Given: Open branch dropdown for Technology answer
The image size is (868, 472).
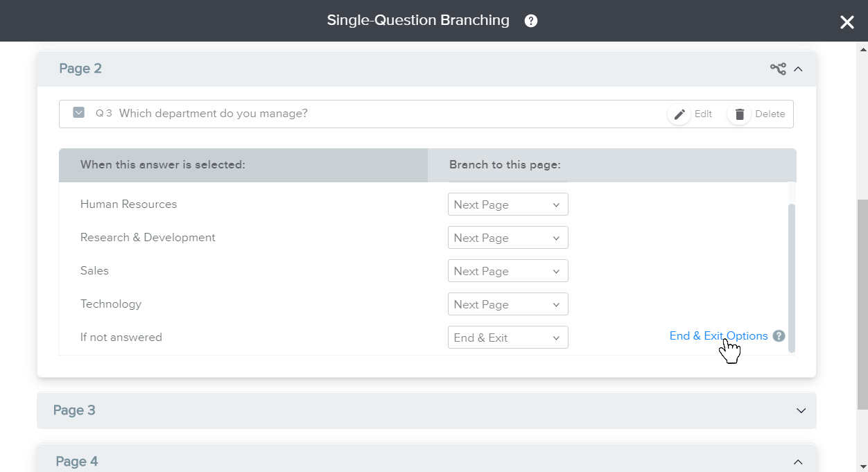Looking at the screenshot, I should 507,304.
